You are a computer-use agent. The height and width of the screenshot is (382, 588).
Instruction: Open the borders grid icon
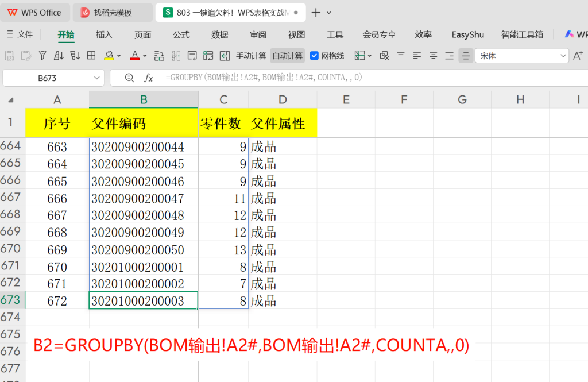(91, 56)
